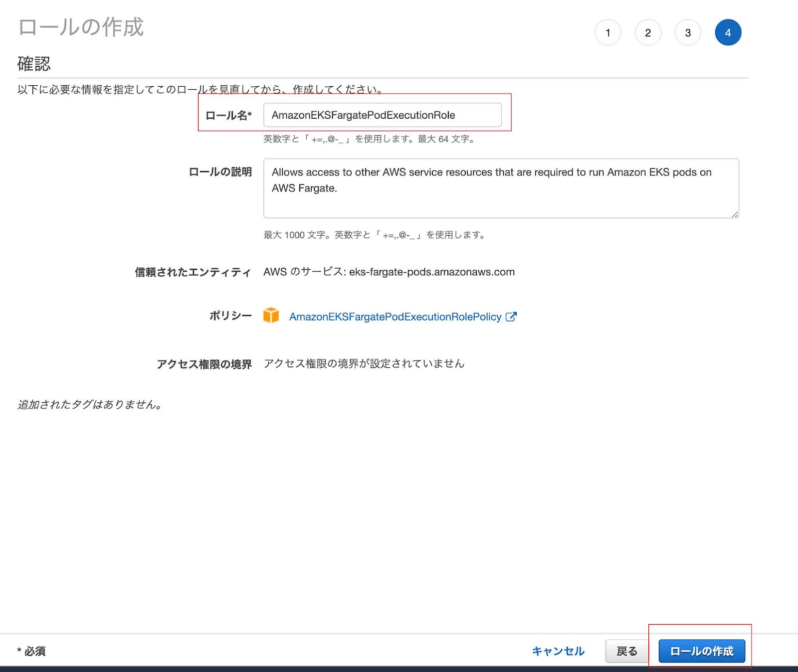
Task: Jump to wizard step 3 circle
Action: tap(688, 32)
